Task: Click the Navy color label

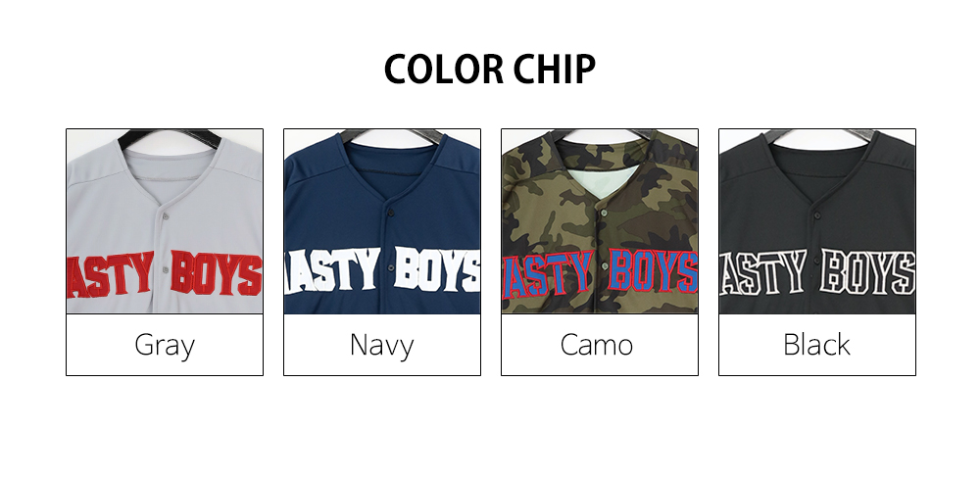Action: click(x=382, y=345)
